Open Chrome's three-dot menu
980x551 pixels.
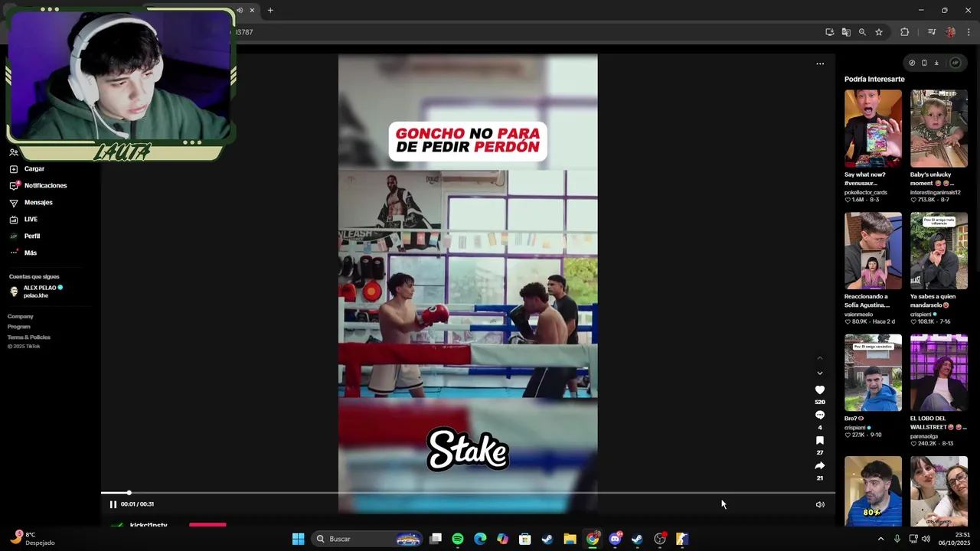969,32
